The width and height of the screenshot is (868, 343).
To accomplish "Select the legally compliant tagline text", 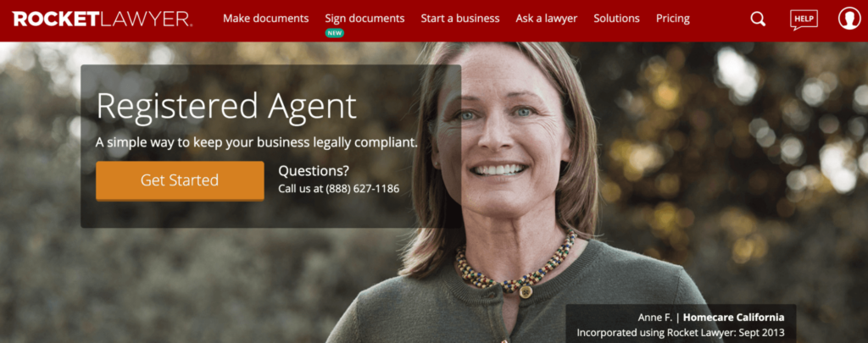I will [258, 142].
